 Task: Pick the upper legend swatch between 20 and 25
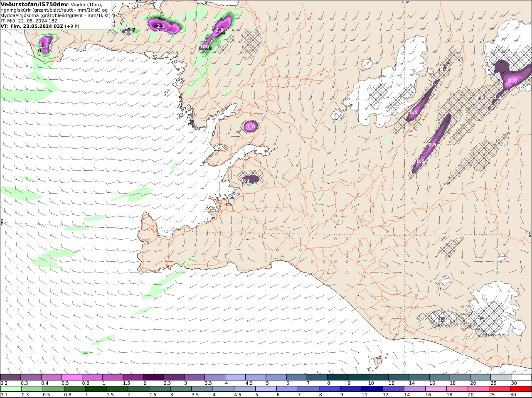480,377
